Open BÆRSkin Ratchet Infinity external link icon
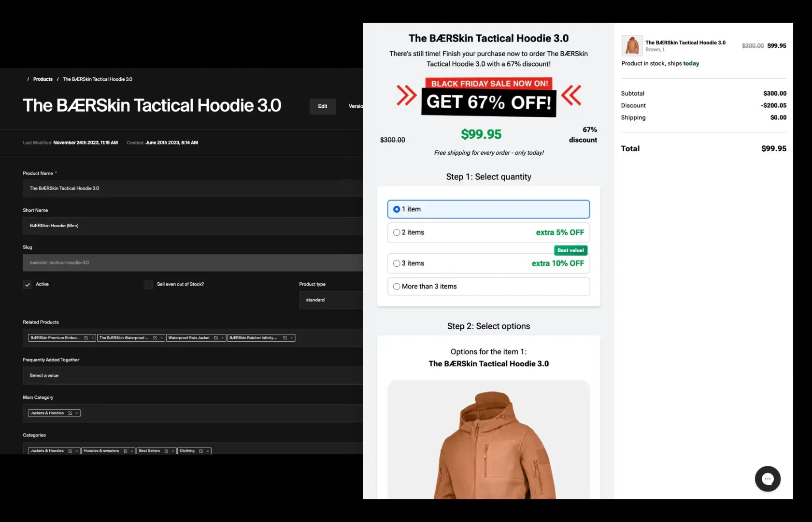 click(x=285, y=338)
